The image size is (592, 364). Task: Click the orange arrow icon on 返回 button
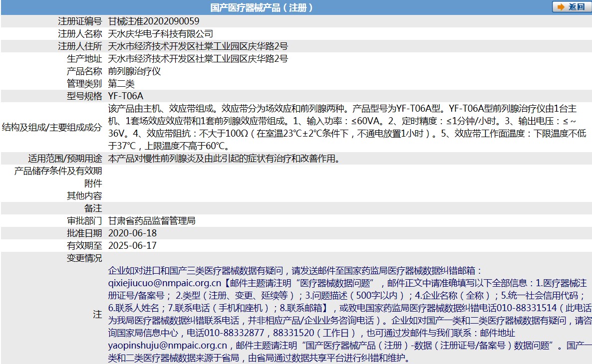pyautogui.click(x=561, y=7)
